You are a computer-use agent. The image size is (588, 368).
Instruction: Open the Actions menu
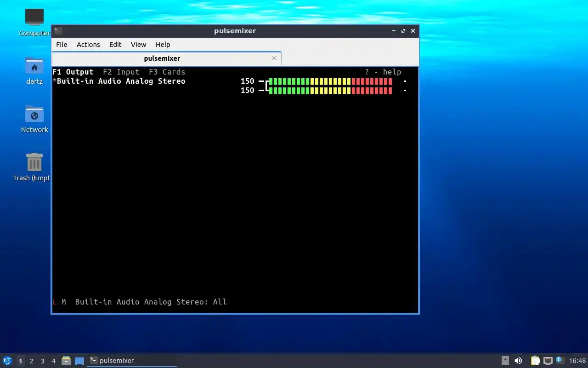point(88,45)
